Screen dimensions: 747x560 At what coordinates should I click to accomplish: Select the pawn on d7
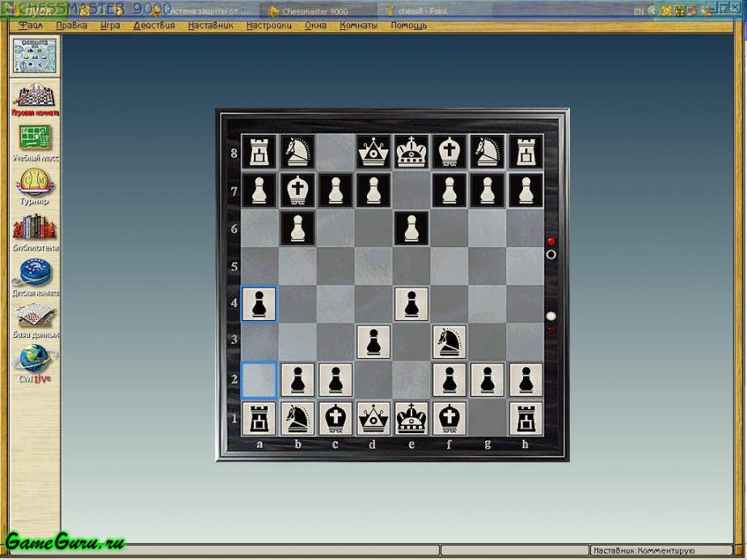tap(373, 190)
